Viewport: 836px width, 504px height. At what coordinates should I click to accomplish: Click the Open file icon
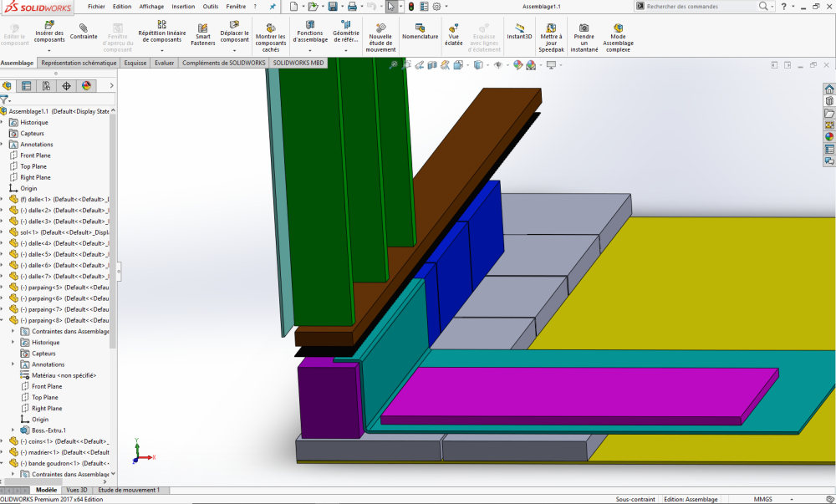(313, 7)
